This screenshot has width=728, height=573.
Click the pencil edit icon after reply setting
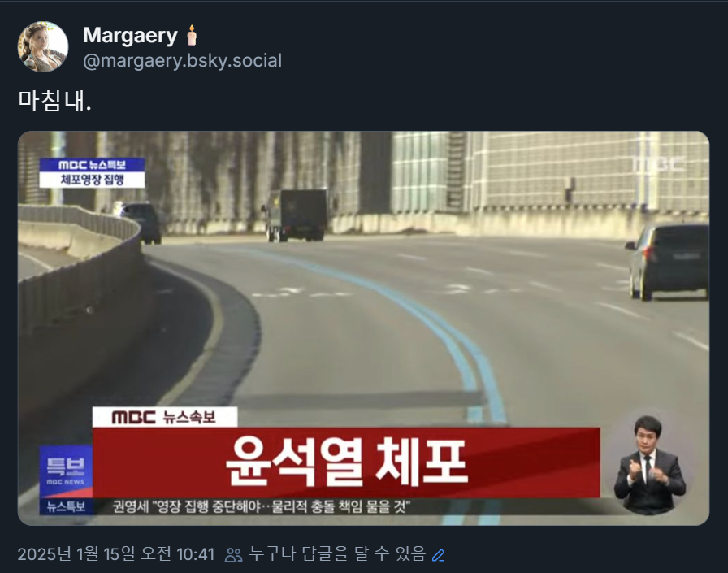point(438,555)
